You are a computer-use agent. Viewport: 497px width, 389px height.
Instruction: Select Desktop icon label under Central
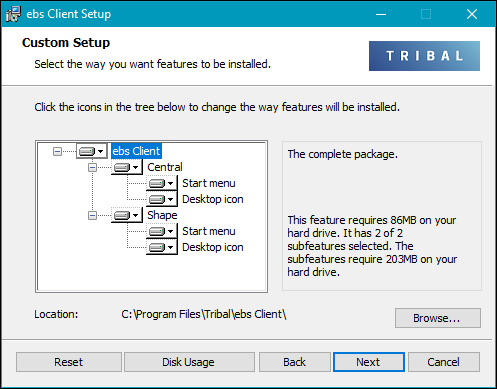213,199
